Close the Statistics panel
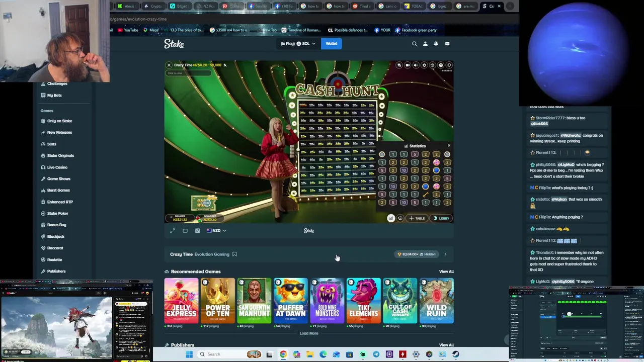The image size is (644, 362). click(x=449, y=146)
